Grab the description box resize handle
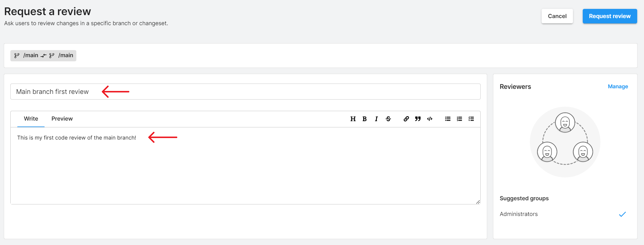Viewport: 644px width, 245px height. point(478,202)
